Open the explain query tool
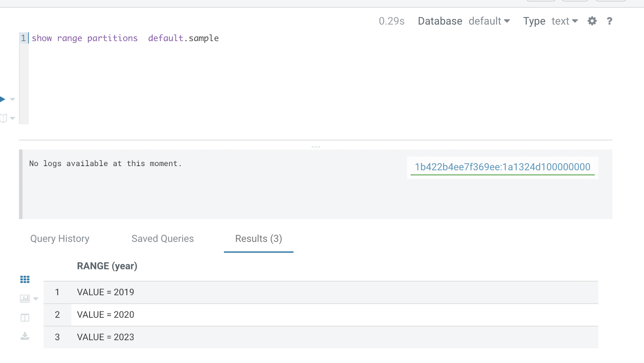 click(x=4, y=118)
